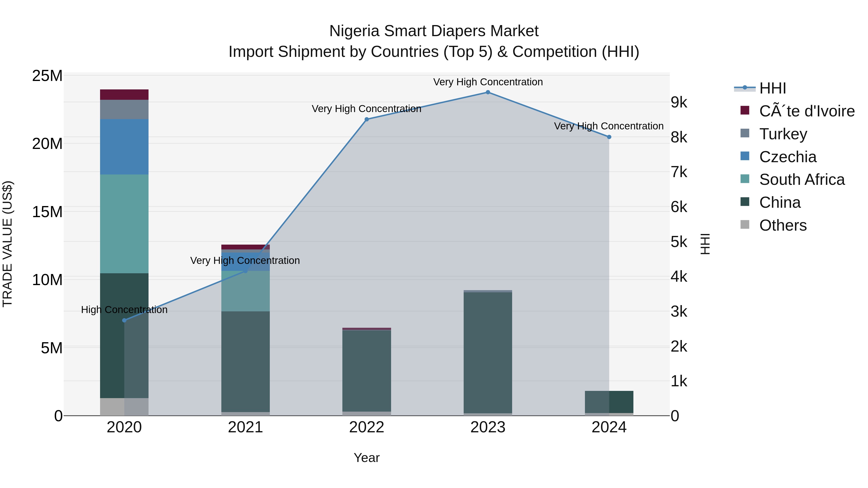Select the 2021 China bar segment
The width and height of the screenshot is (868, 488).
pyautogui.click(x=246, y=362)
